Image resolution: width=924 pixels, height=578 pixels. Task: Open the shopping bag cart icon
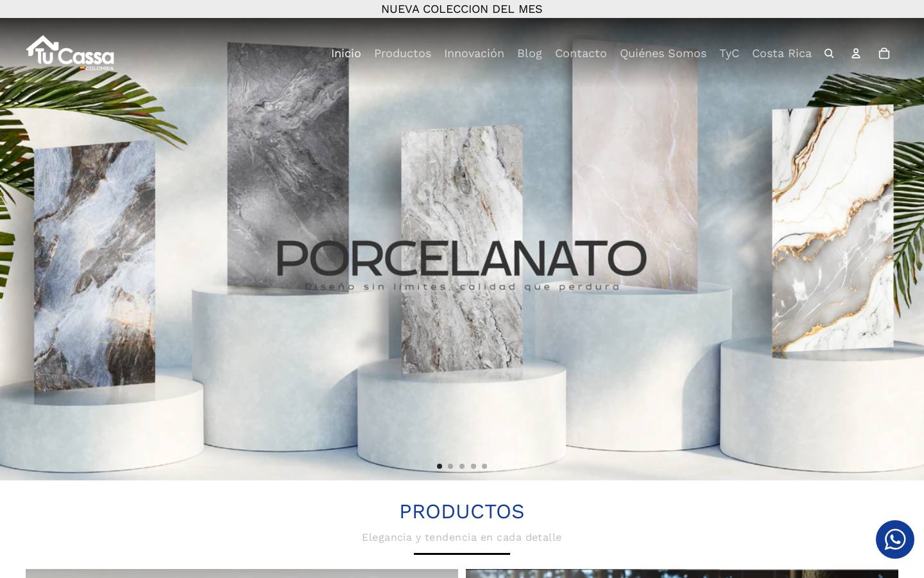click(884, 53)
